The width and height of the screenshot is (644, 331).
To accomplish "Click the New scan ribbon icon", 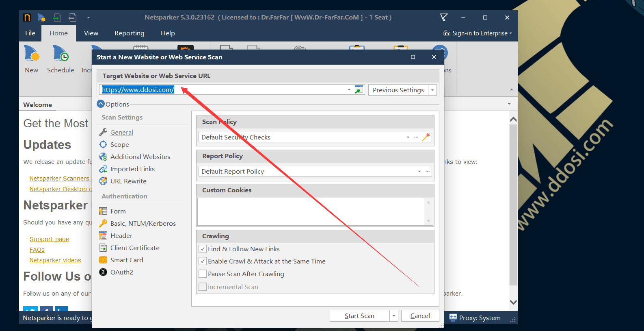I will pyautogui.click(x=32, y=53).
